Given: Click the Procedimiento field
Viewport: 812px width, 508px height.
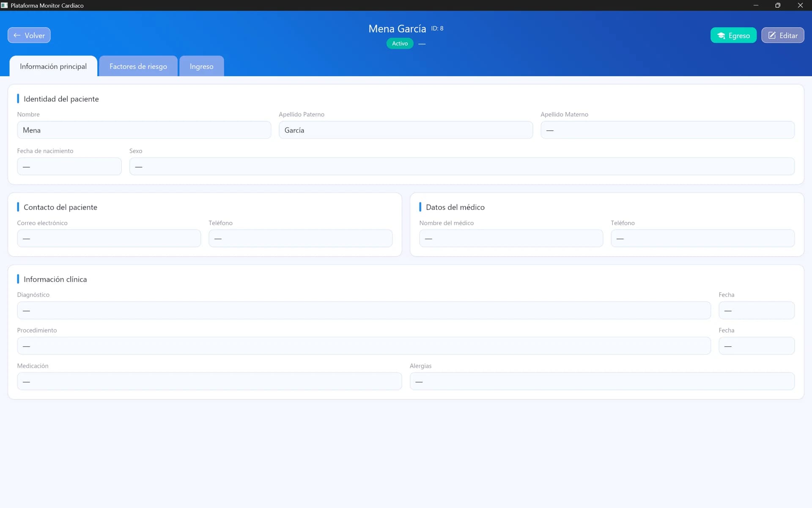Looking at the screenshot, I should tap(364, 346).
